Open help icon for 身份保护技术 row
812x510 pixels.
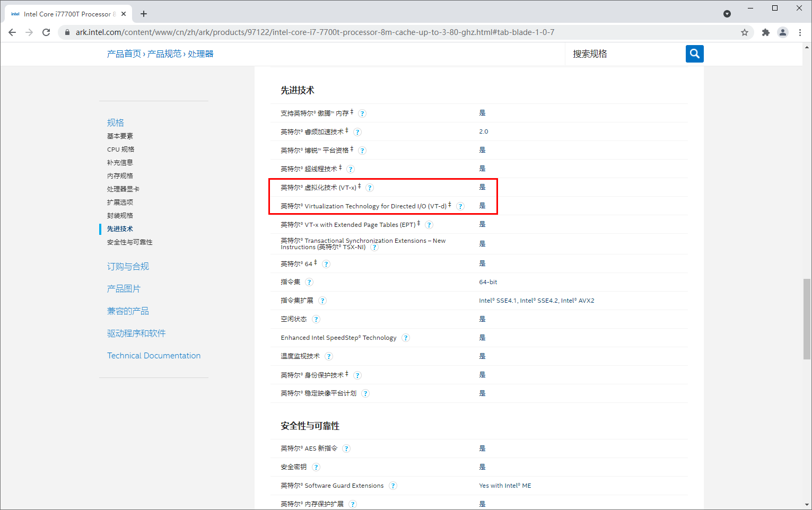click(357, 375)
